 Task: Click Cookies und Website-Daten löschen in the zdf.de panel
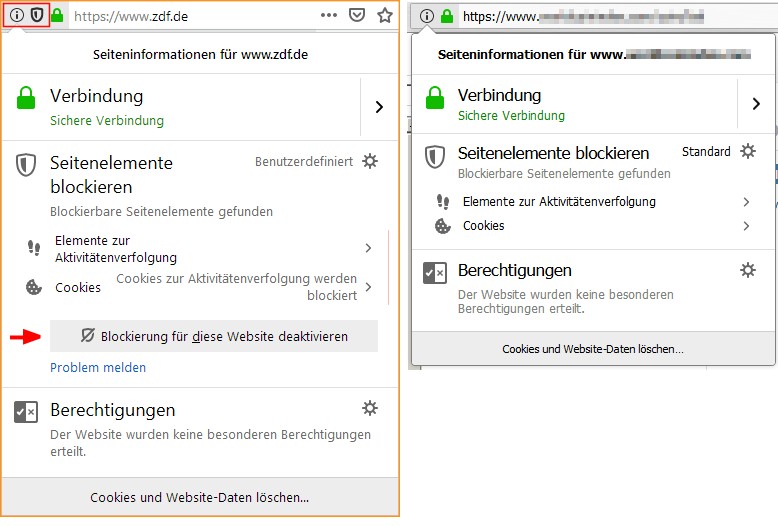(200, 497)
